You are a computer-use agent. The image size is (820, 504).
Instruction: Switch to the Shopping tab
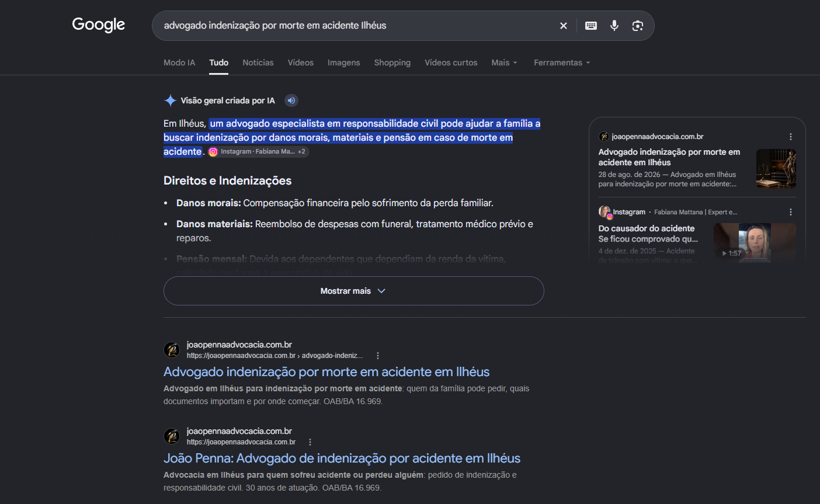point(392,62)
